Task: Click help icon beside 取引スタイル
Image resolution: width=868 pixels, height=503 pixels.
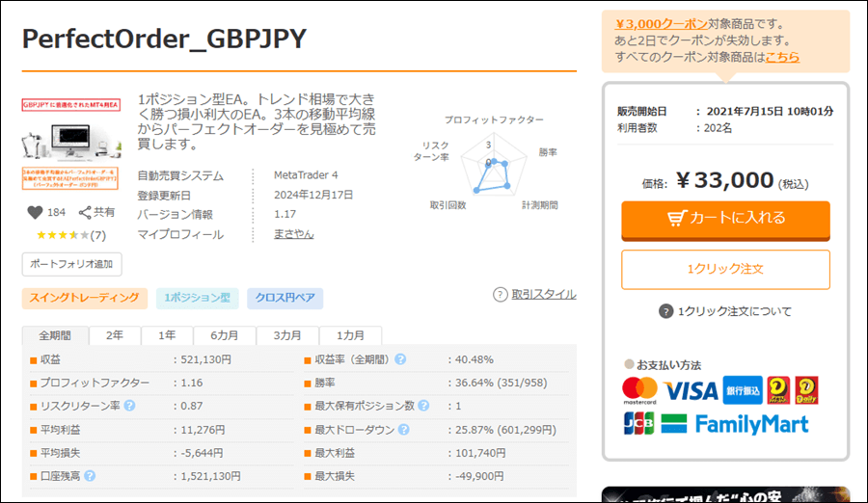Action: (501, 295)
